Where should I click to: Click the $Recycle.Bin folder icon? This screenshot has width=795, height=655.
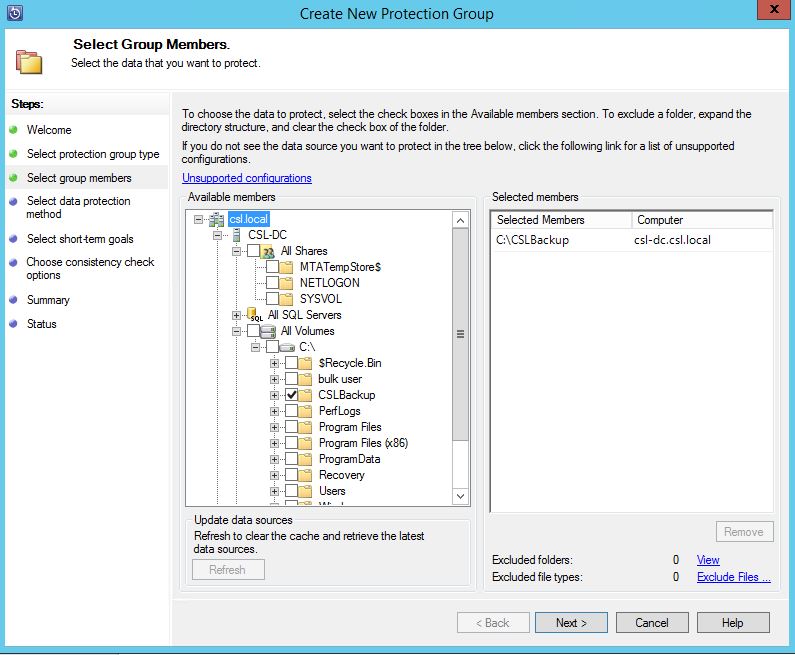click(305, 363)
